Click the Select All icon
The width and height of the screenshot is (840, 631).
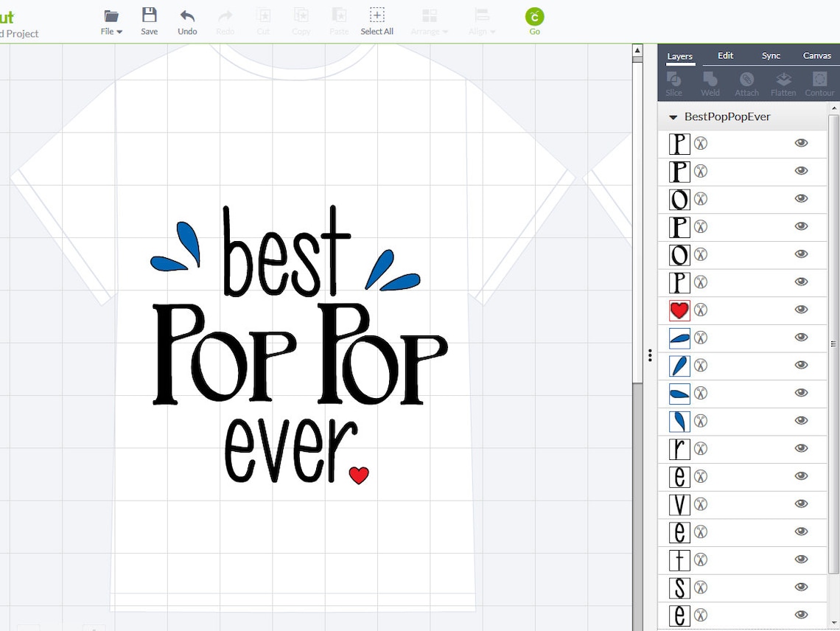tap(377, 20)
